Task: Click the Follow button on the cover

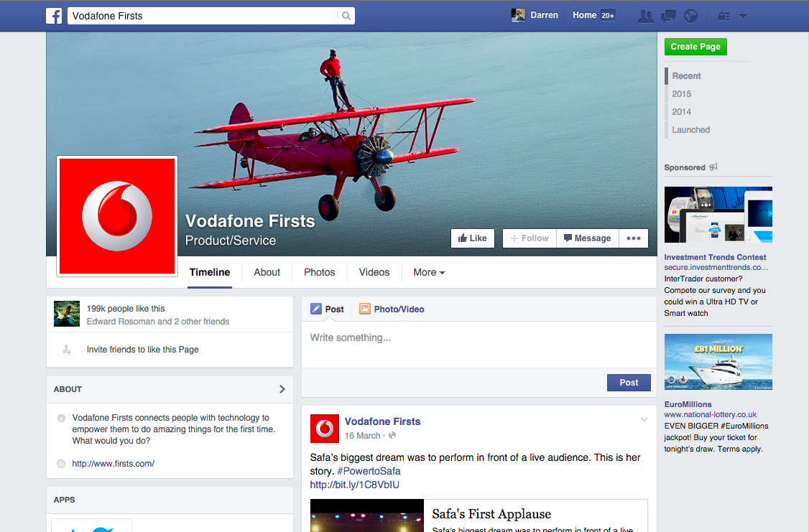Action: tap(530, 238)
